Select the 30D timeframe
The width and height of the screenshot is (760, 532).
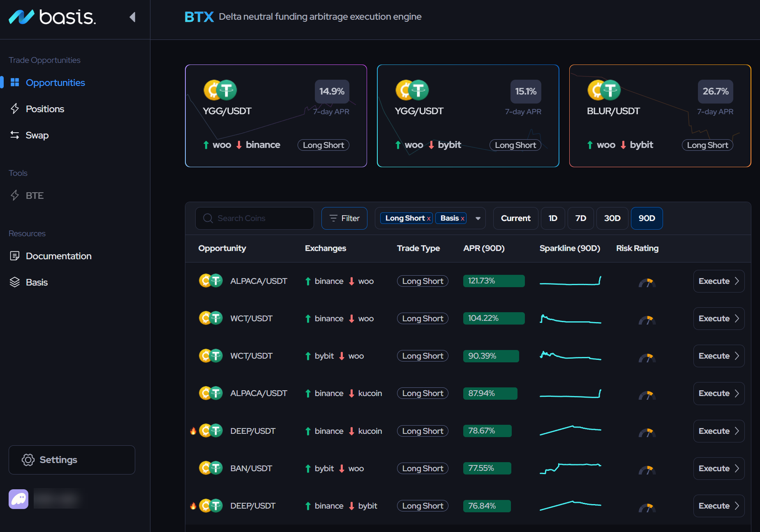612,218
